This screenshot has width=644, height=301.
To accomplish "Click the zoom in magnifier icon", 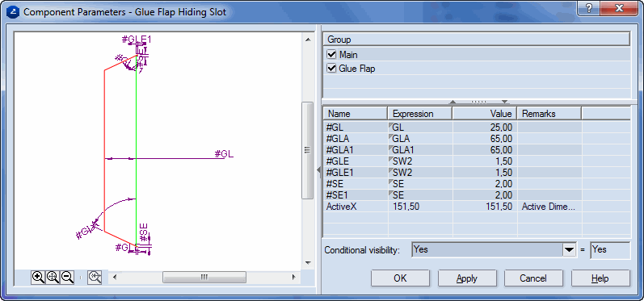I will 38,278.
